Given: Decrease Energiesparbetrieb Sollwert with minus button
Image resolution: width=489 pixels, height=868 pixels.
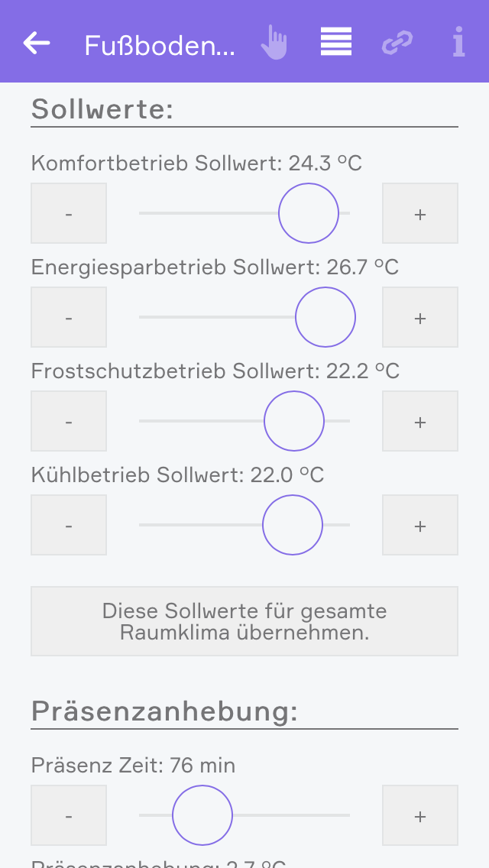Looking at the screenshot, I should (x=69, y=317).
